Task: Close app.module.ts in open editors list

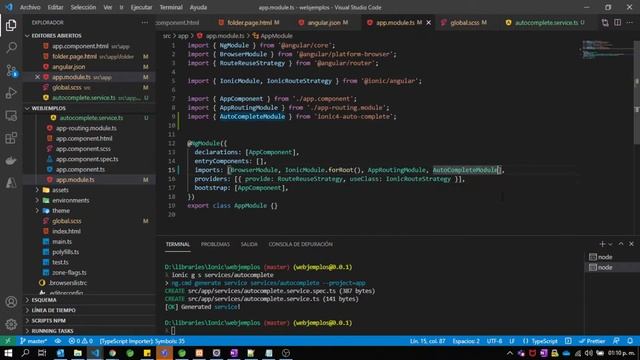Action: tap(37, 77)
